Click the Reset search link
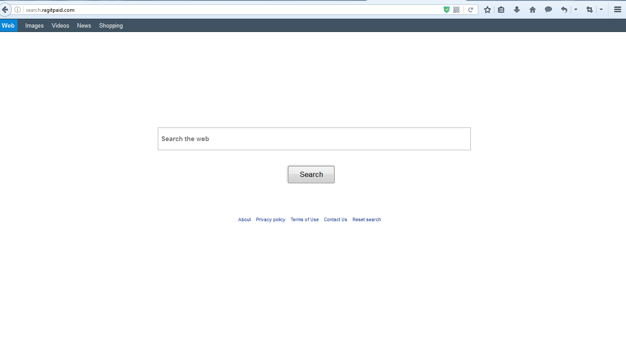This screenshot has width=626, height=364. click(x=366, y=219)
